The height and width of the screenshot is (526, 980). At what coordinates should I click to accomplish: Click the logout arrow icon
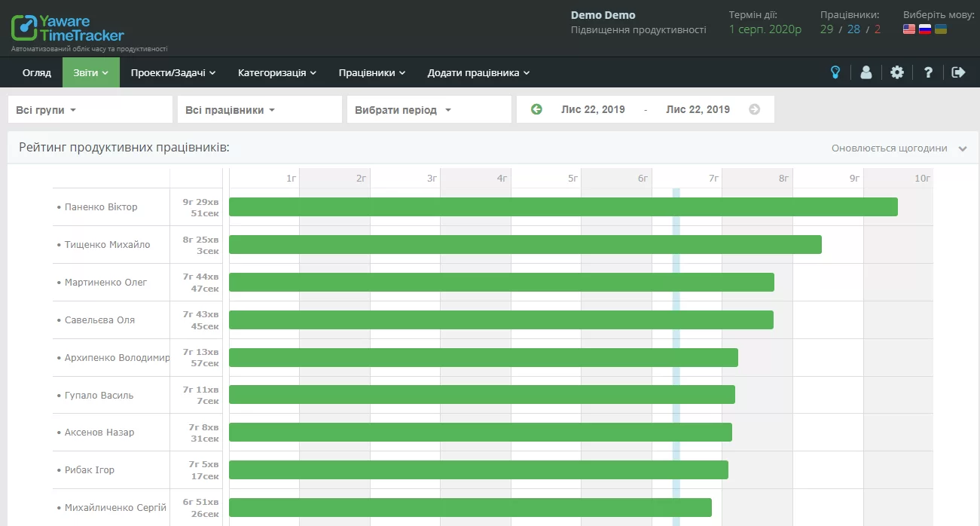point(958,72)
